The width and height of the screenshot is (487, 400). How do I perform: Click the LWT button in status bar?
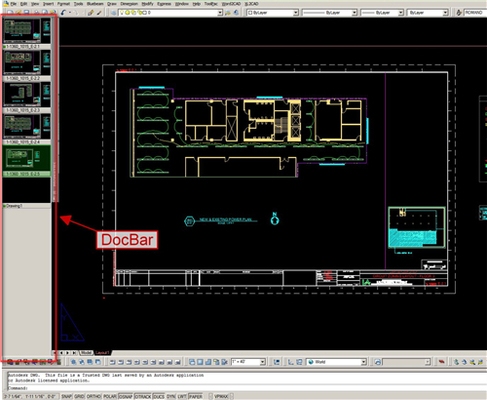pos(182,396)
